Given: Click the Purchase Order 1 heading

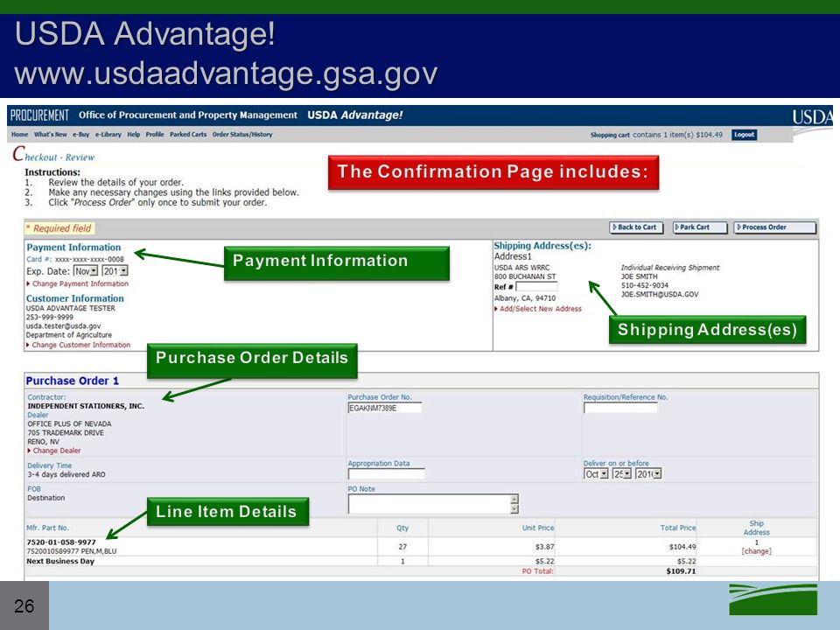Looking at the screenshot, I should (x=73, y=381).
